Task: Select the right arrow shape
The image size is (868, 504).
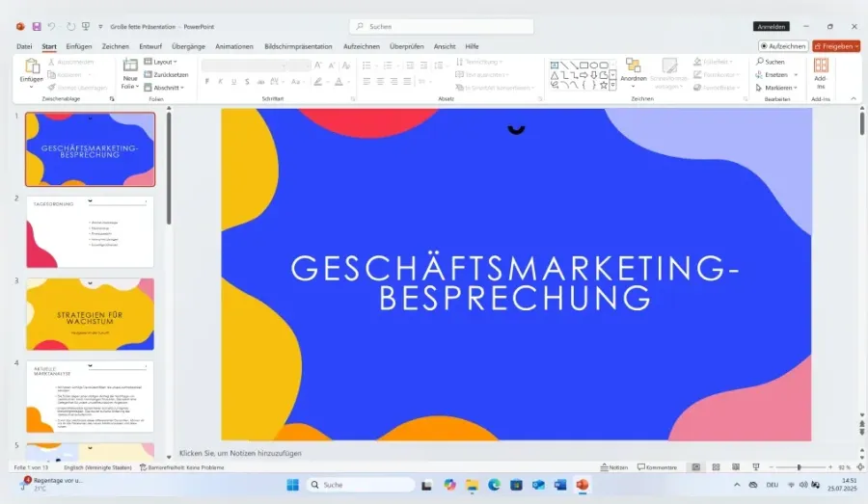Action: pyautogui.click(x=583, y=75)
